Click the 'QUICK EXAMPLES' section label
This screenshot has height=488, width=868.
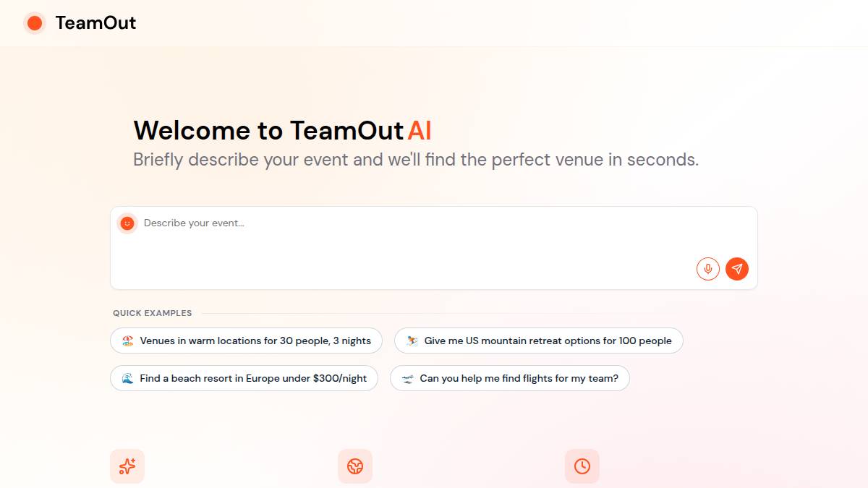click(x=153, y=313)
